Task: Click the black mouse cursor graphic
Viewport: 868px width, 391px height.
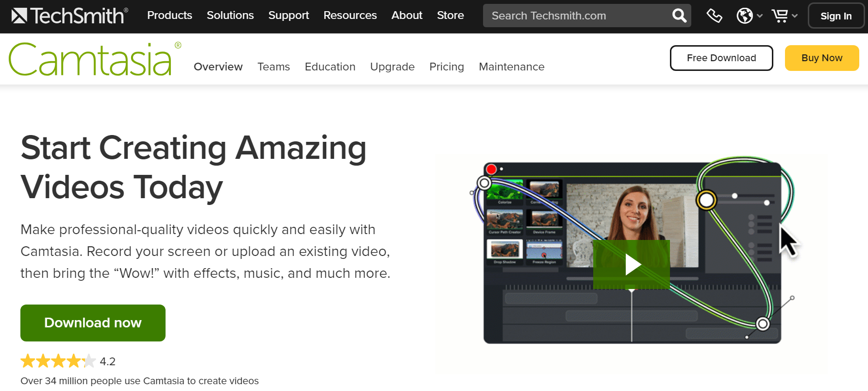Action: (x=788, y=241)
